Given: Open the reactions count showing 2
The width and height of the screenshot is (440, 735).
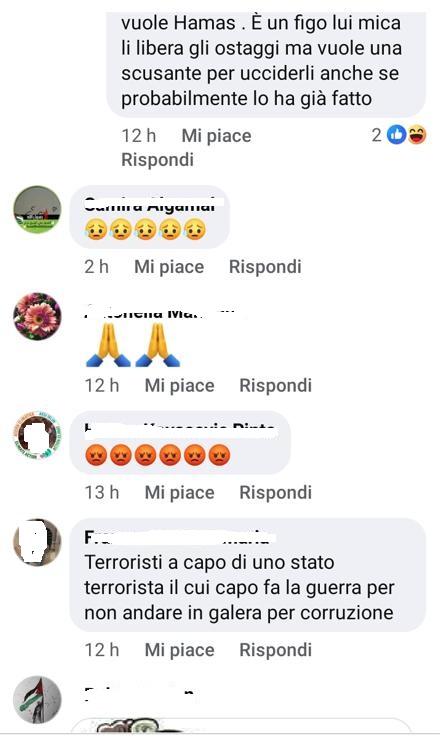Looking at the screenshot, I should 377,135.
